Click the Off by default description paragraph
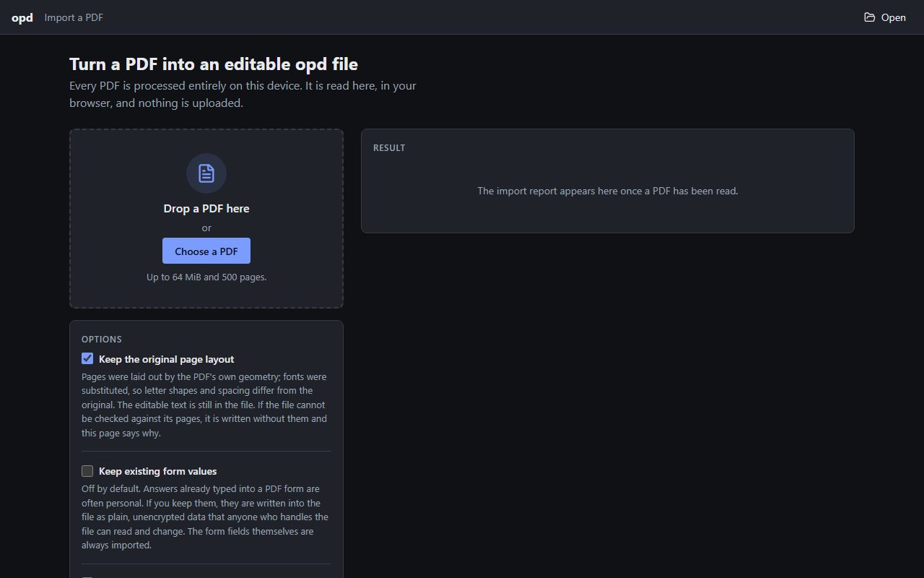This screenshot has width=924, height=578. click(x=205, y=517)
